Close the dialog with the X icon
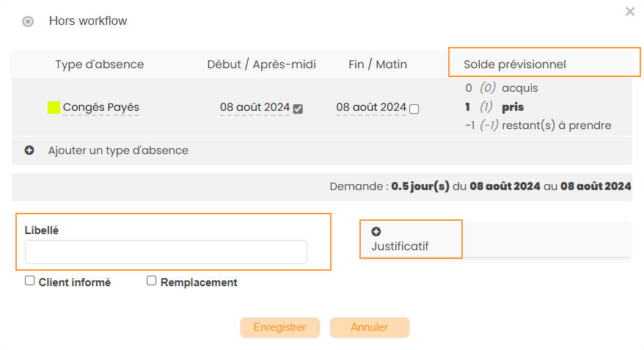644x350 pixels. [629, 12]
